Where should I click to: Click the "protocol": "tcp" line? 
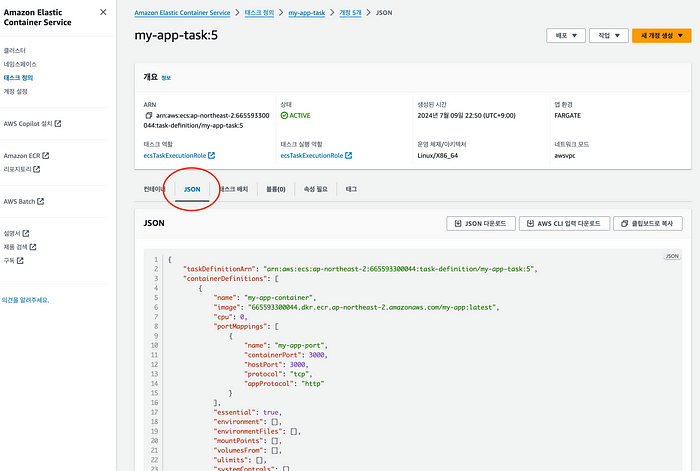pyautogui.click(x=278, y=374)
